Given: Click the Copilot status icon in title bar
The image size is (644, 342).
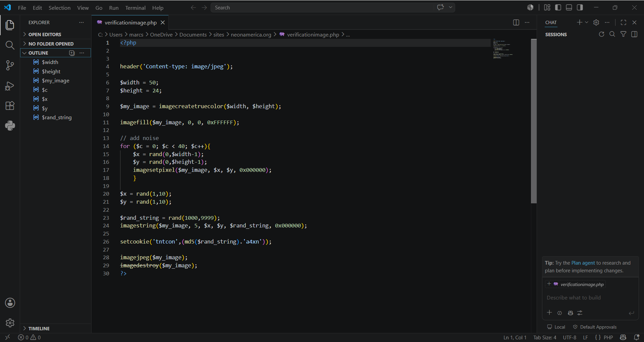Looking at the screenshot, I should pyautogui.click(x=530, y=7).
